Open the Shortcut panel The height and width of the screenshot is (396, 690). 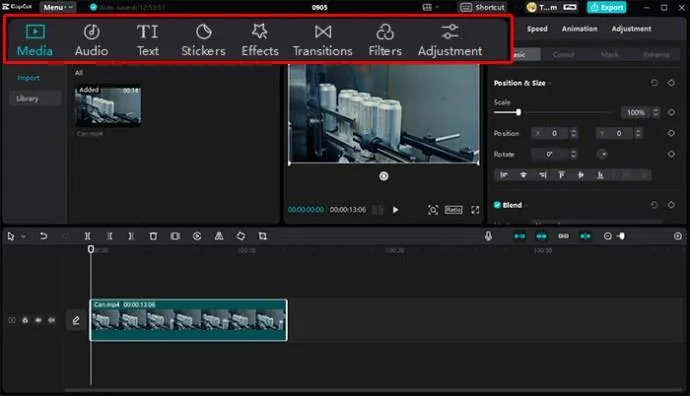[482, 7]
